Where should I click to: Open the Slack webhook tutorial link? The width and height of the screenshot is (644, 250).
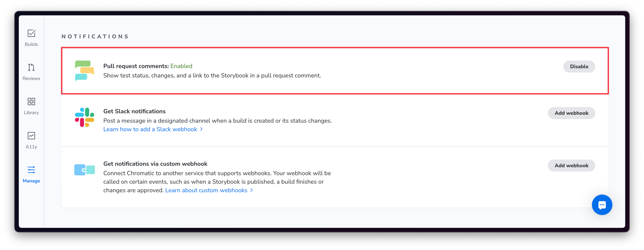(x=150, y=129)
